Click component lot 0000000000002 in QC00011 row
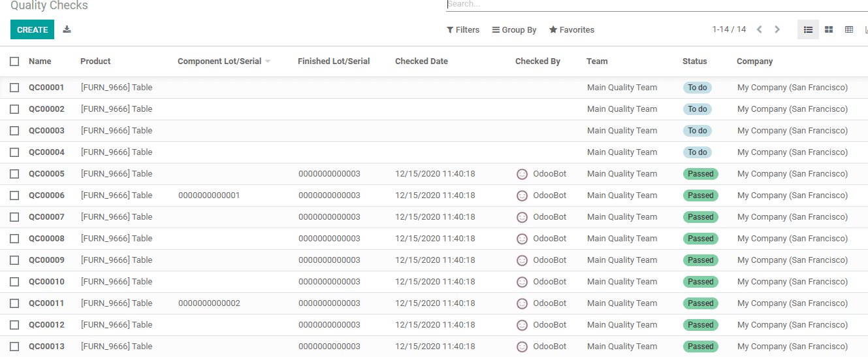 209,303
